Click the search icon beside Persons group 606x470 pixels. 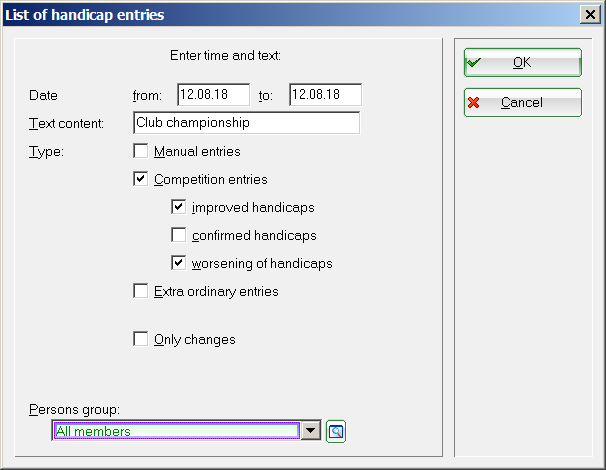coord(336,431)
